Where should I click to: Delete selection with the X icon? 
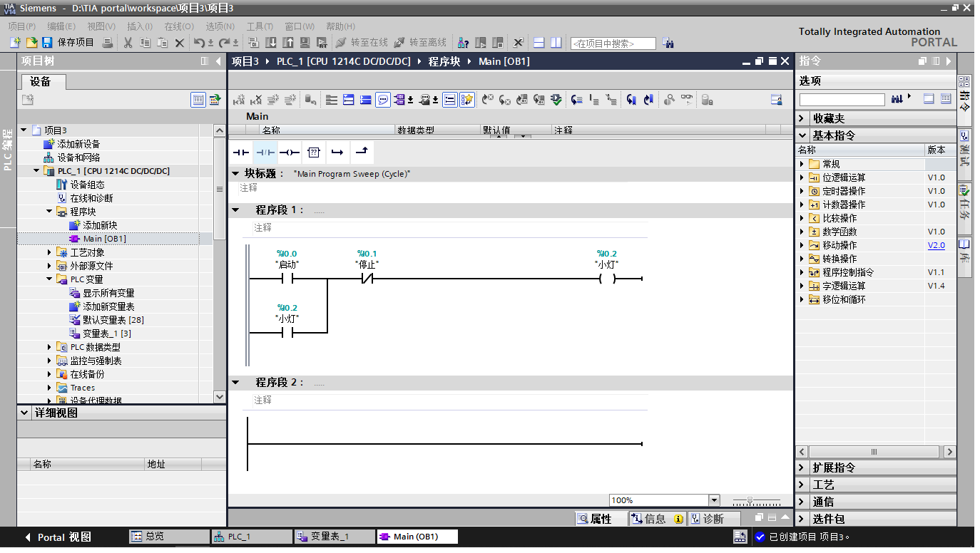(x=180, y=43)
